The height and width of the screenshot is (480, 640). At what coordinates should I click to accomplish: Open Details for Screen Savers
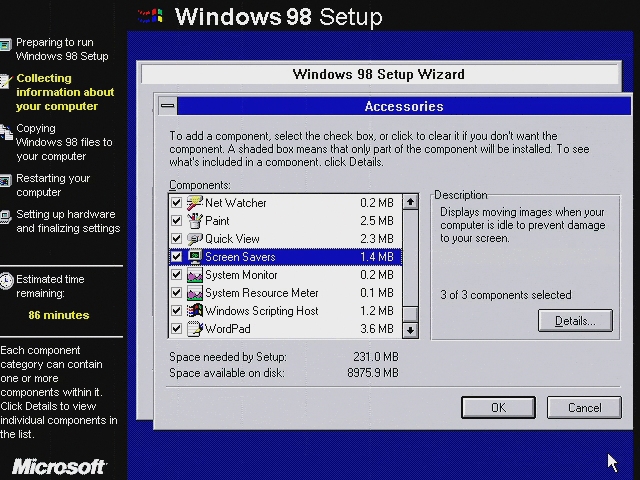click(x=575, y=321)
